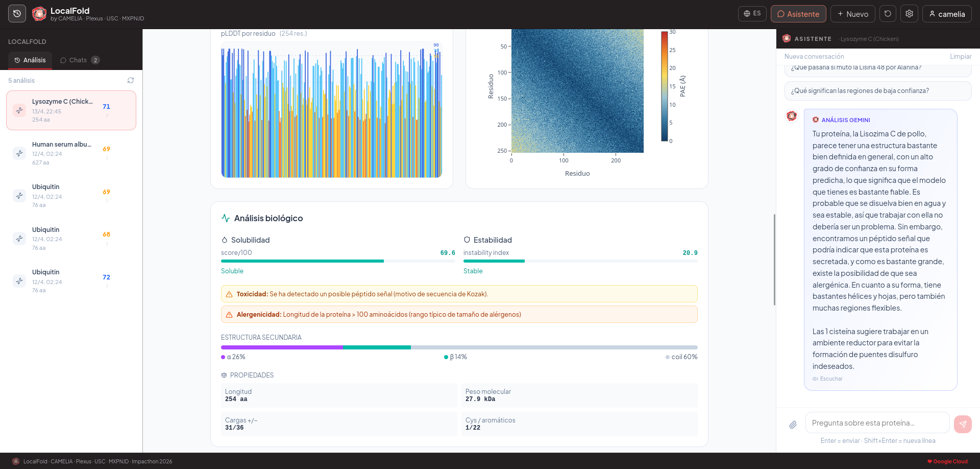The image size is (980, 469).
Task: Select the Análisis tab
Action: 30,60
